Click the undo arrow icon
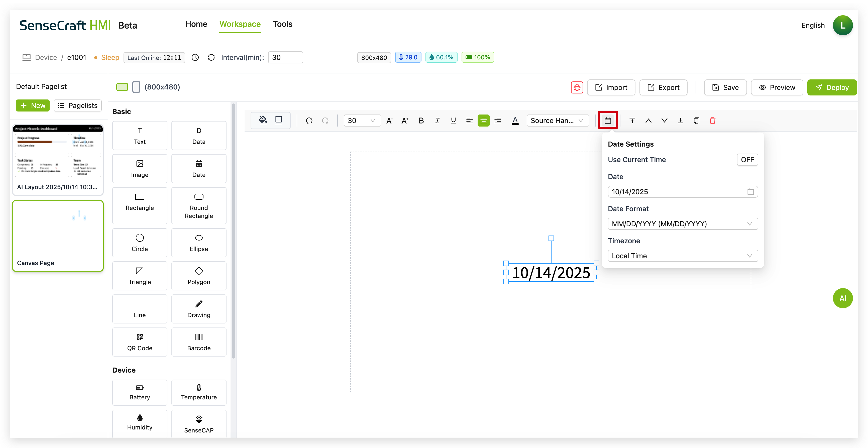The height and width of the screenshot is (448, 868). pyautogui.click(x=309, y=121)
